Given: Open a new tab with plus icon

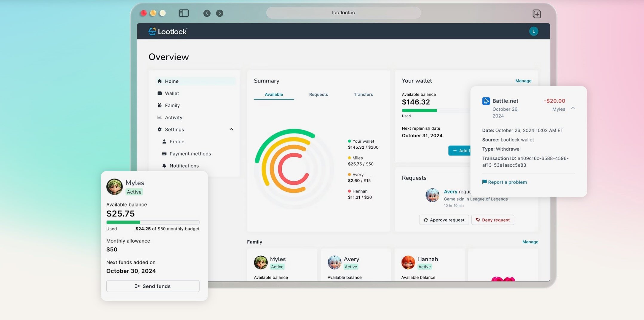Looking at the screenshot, I should 536,14.
